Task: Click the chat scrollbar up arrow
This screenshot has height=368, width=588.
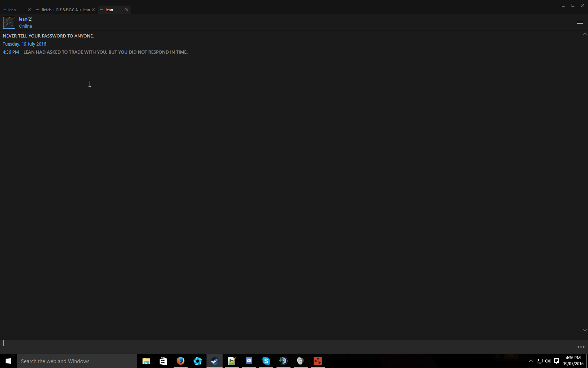Action: [584, 34]
